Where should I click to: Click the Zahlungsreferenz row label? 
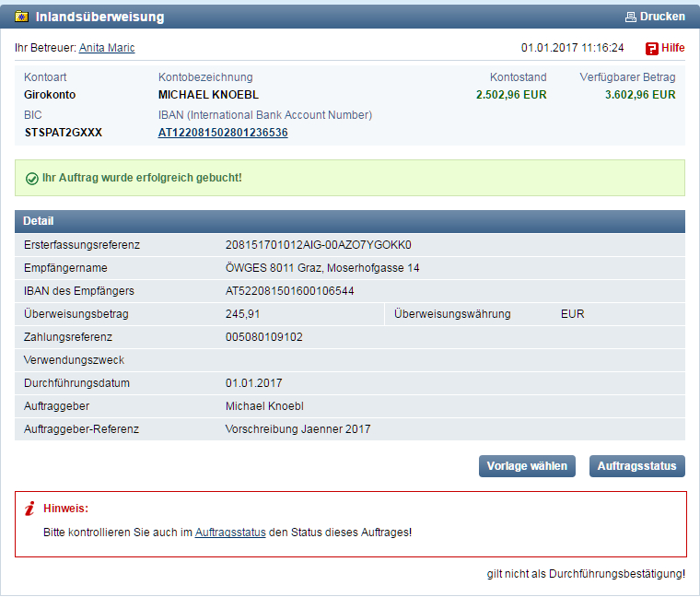tap(68, 337)
